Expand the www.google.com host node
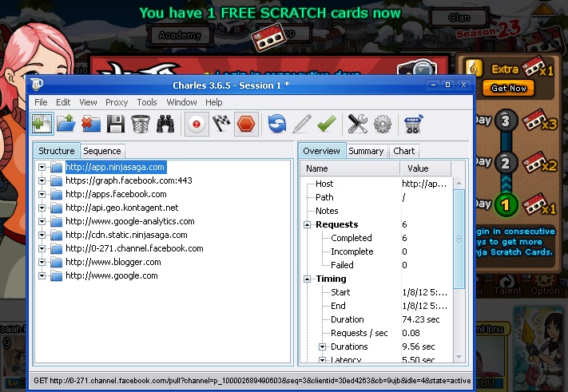The image size is (568, 392). pyautogui.click(x=42, y=275)
